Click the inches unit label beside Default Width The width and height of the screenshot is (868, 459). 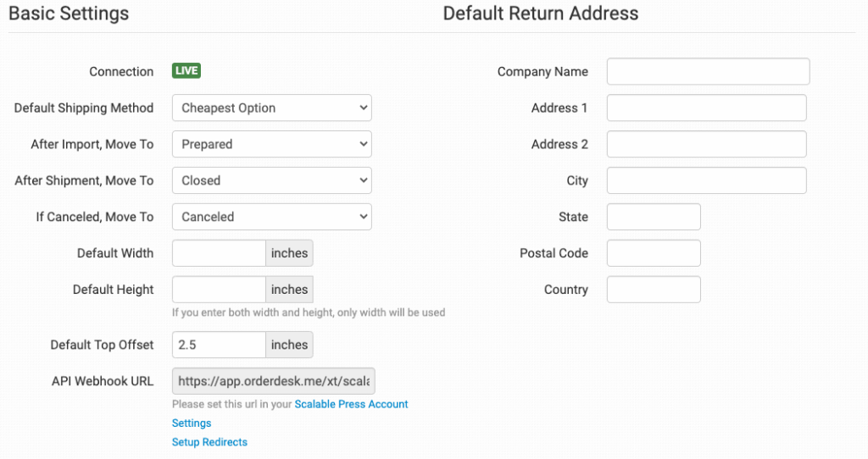tap(289, 253)
